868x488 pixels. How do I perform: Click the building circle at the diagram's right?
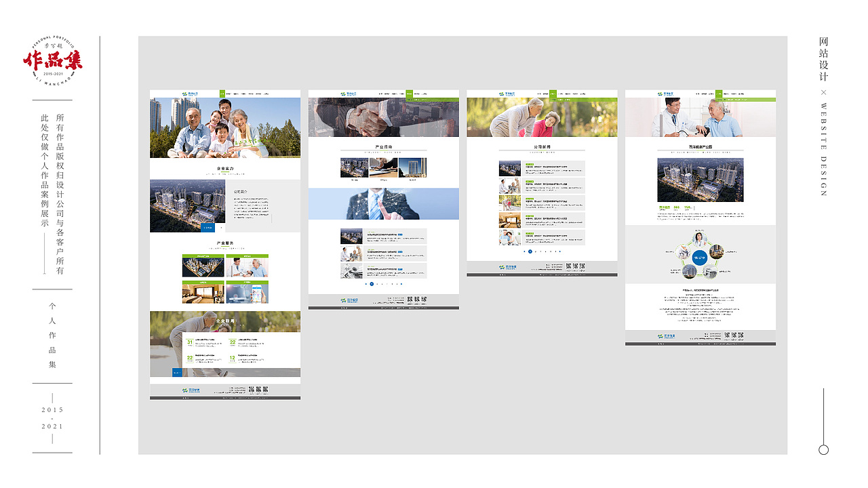[717, 251]
